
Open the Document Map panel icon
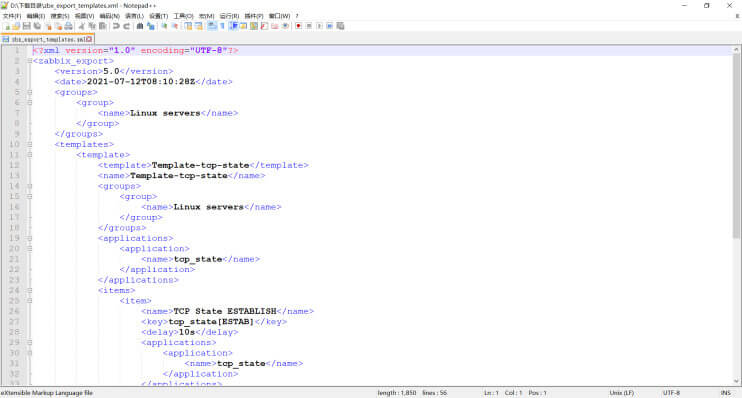254,26
